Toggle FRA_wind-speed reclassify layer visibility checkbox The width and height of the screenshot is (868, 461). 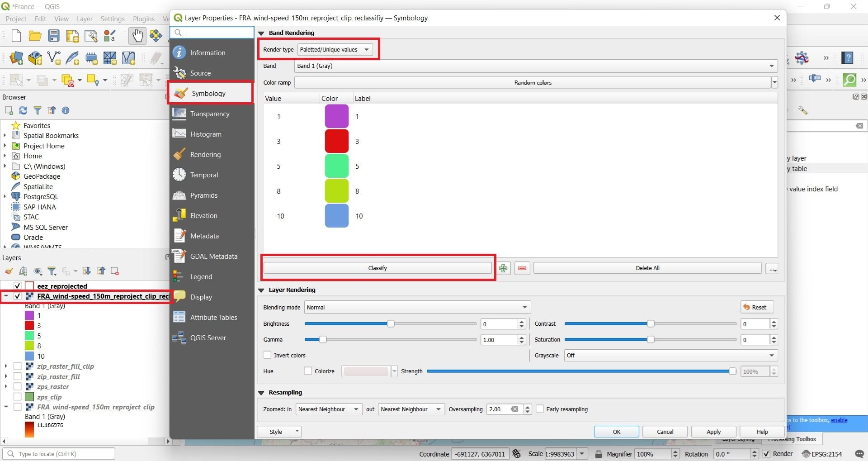[x=18, y=296]
